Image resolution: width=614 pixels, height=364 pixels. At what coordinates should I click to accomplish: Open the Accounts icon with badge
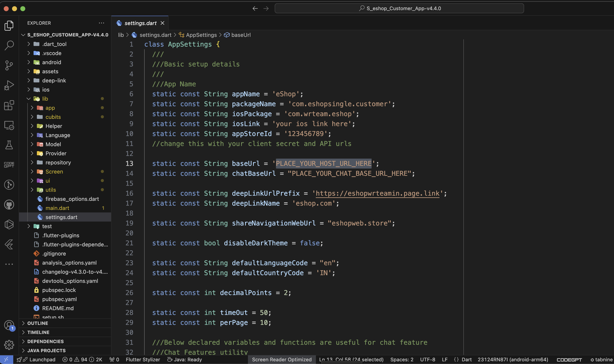coord(9,325)
